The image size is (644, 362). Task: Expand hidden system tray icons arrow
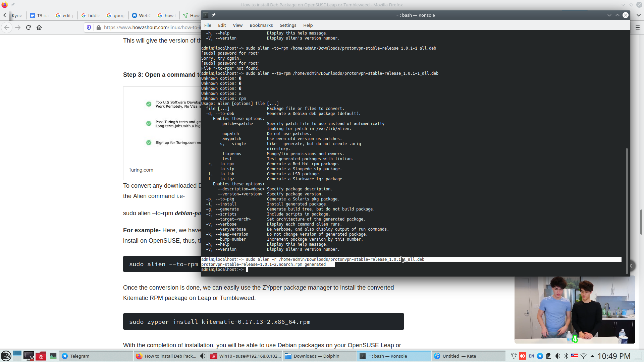tap(592, 356)
